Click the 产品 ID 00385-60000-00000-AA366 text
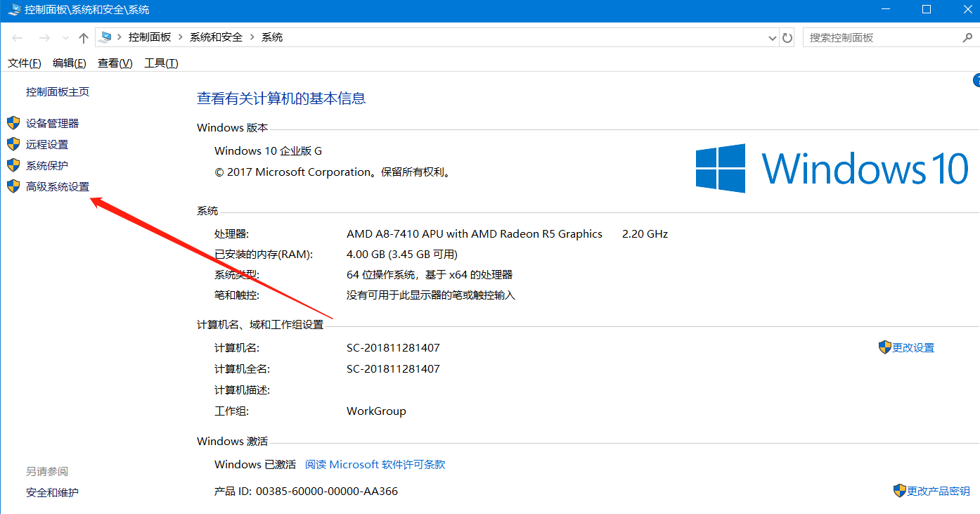Viewport: 980px width, 514px height. tap(306, 491)
